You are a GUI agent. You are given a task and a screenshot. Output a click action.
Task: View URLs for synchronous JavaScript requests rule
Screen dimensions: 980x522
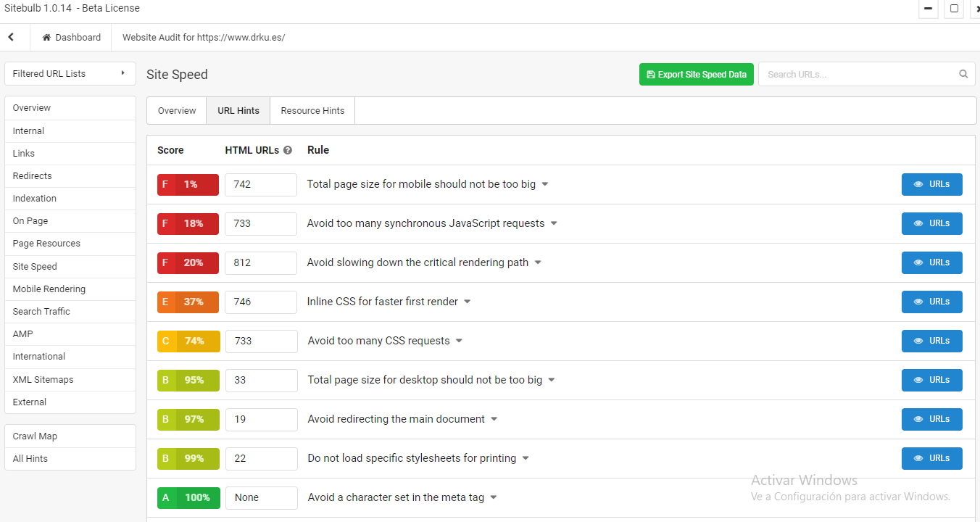coord(931,223)
